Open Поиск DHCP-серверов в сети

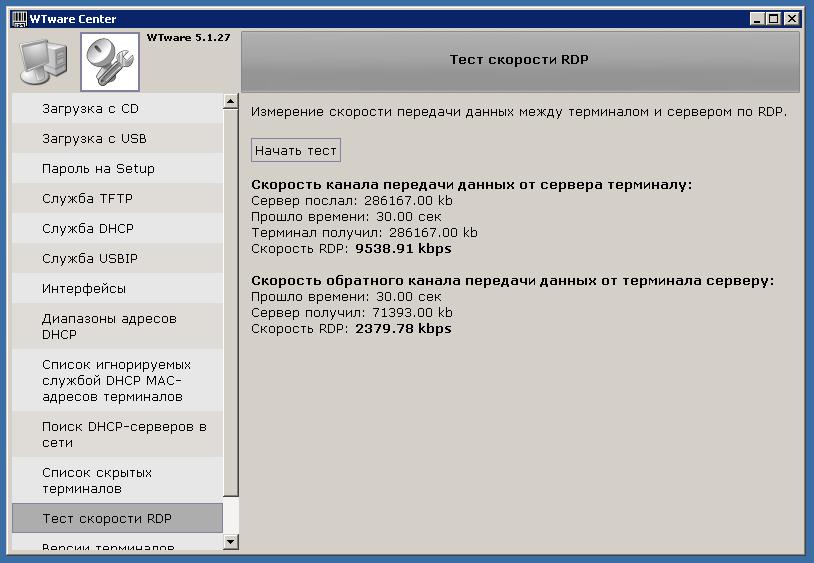pyautogui.click(x=115, y=435)
